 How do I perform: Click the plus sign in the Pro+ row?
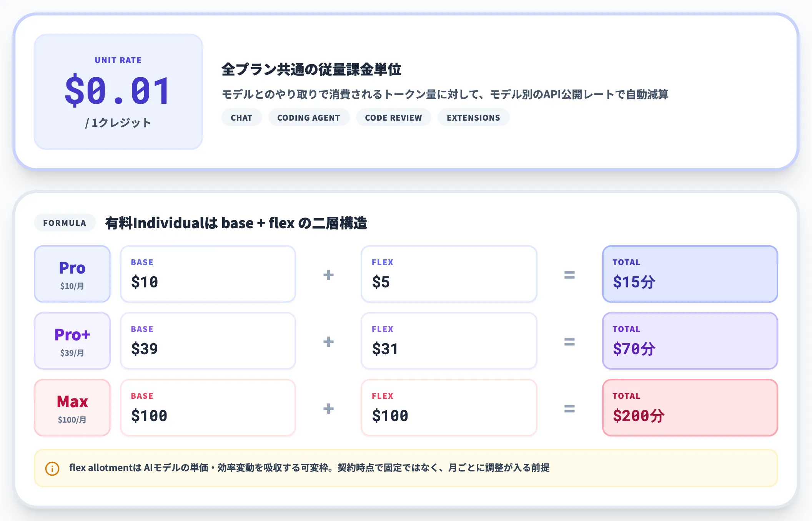pyautogui.click(x=328, y=342)
